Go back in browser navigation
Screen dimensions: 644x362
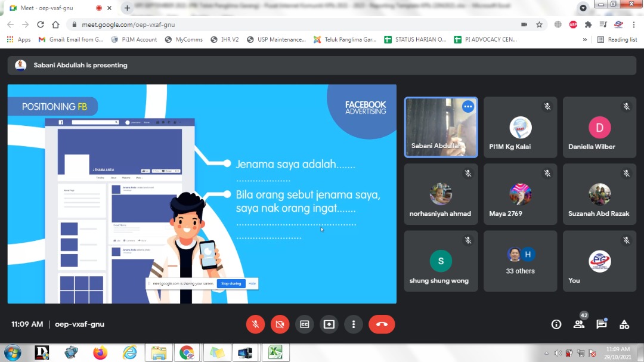pos(11,24)
